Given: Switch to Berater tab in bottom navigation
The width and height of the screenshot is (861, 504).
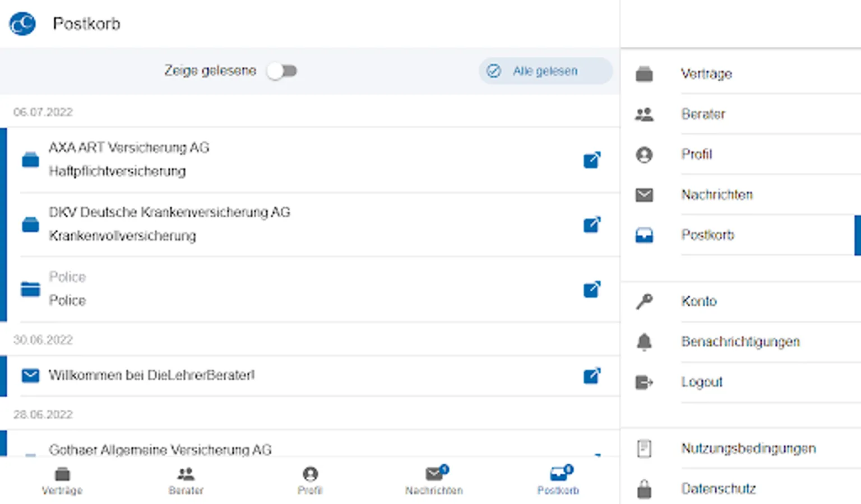Looking at the screenshot, I should pyautogui.click(x=186, y=482).
